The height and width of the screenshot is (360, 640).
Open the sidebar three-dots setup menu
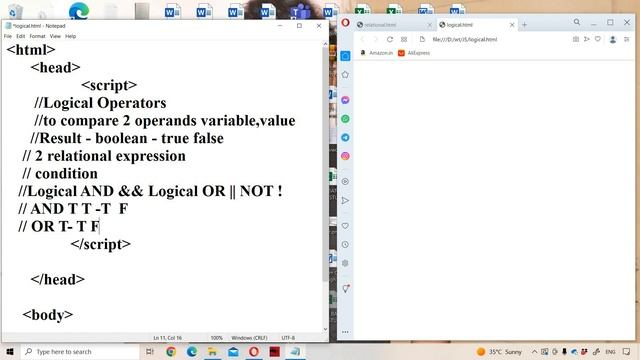(345, 332)
